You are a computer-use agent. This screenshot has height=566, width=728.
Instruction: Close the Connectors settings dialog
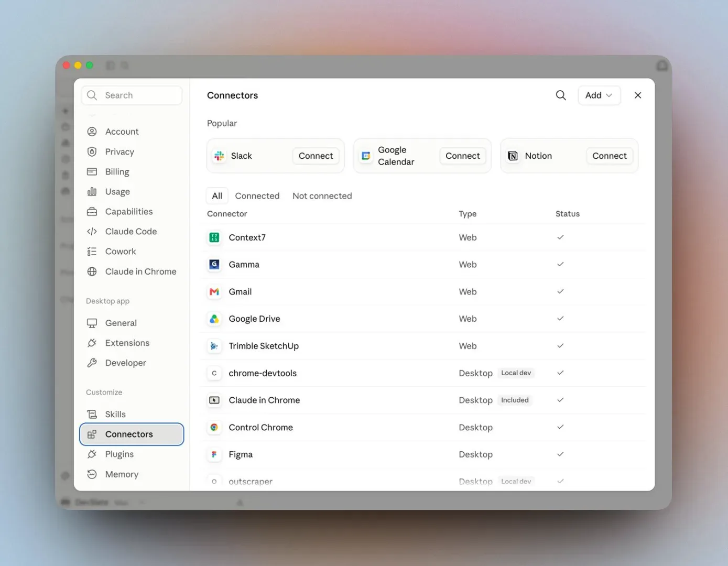tap(638, 95)
